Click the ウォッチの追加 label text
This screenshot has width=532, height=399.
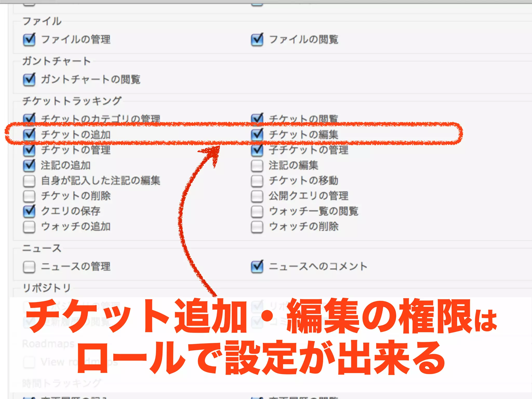[76, 227]
